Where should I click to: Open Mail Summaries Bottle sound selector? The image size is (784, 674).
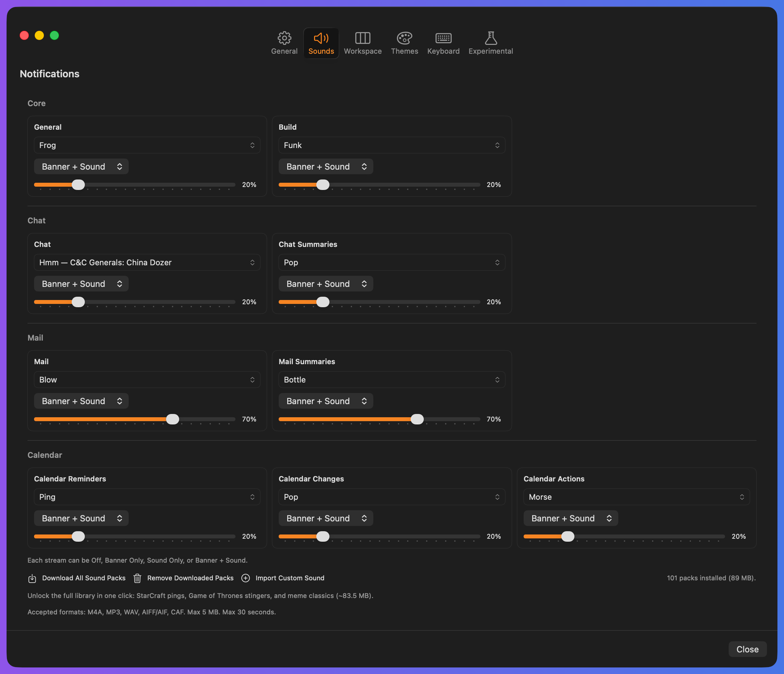(392, 380)
